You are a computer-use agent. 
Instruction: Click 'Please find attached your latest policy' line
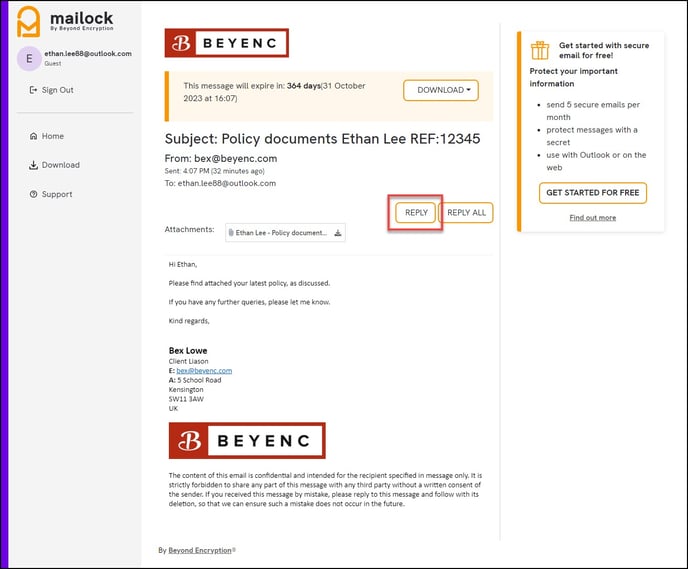coord(249,283)
